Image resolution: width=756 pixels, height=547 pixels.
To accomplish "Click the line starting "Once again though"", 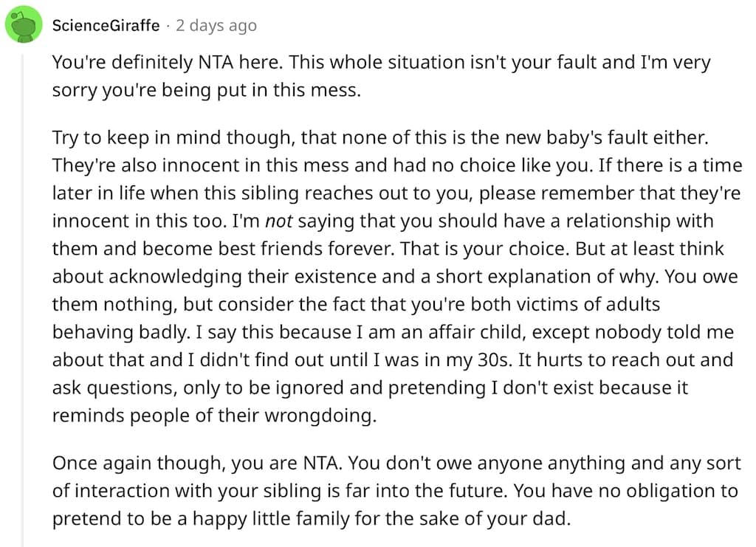I will click(396, 463).
